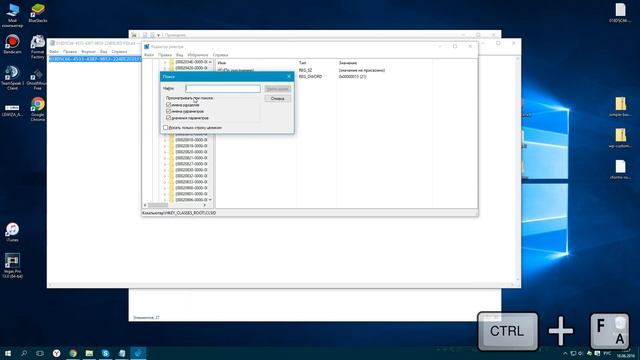
Task: Switch to Chrome on the taskbar
Action: pos(73,353)
